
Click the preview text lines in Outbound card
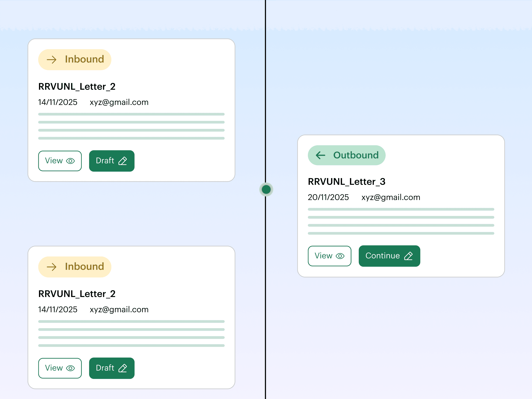401,221
